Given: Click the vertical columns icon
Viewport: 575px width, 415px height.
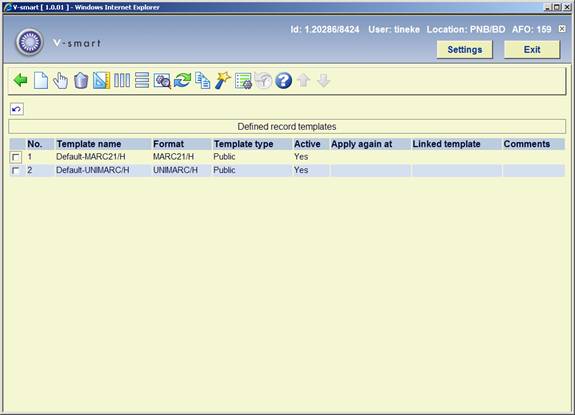Looking at the screenshot, I should pos(122,80).
